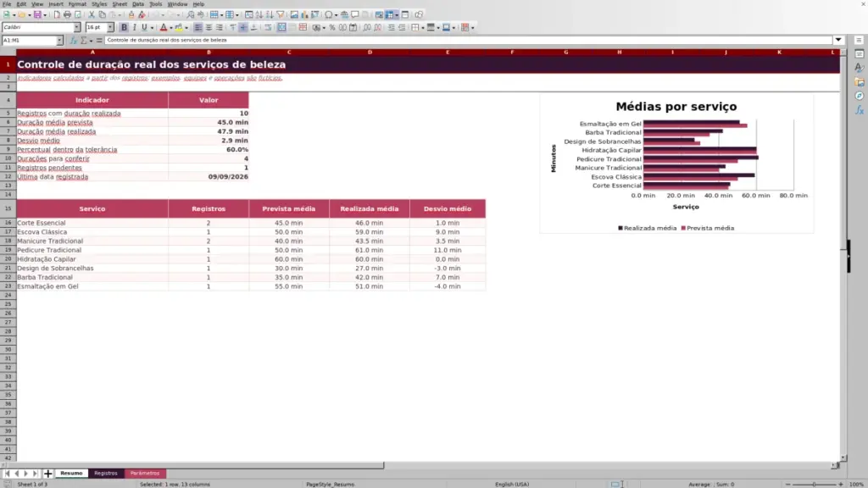The height and width of the screenshot is (488, 868).
Task: Toggle Underline formatting
Action: click(144, 27)
